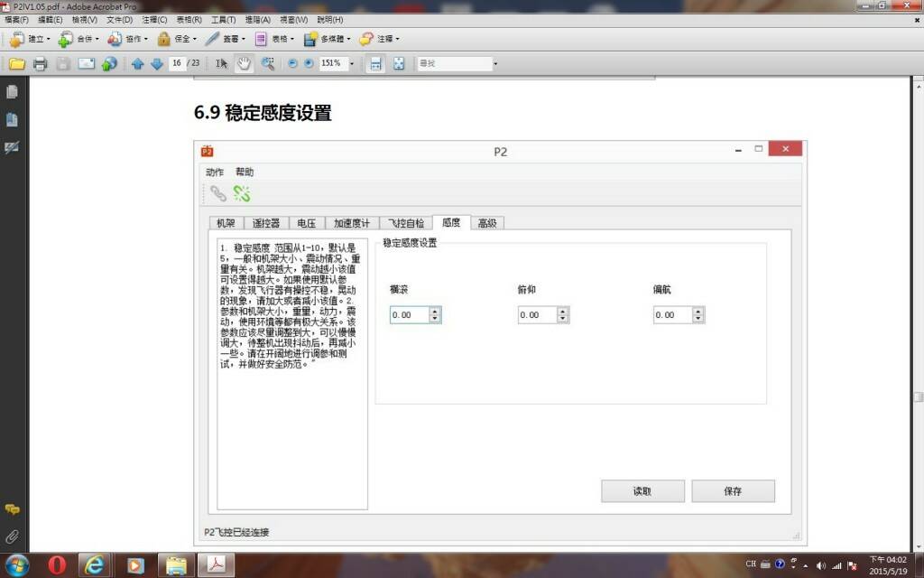This screenshot has height=578, width=924.
Task: Open the 編輯(E) menu
Action: coord(51,20)
